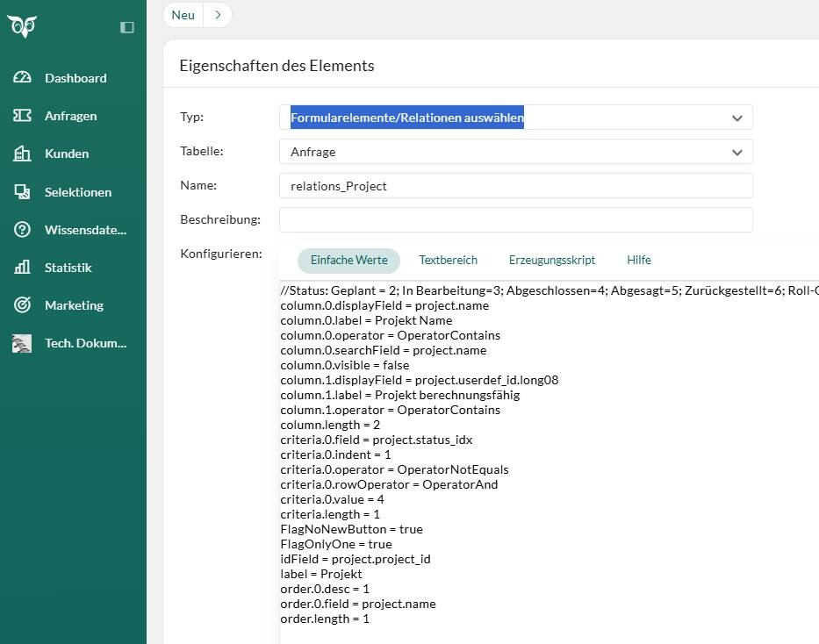Screen dimensions: 819x644
Task: Navigate to Selektionen
Action: (x=78, y=192)
